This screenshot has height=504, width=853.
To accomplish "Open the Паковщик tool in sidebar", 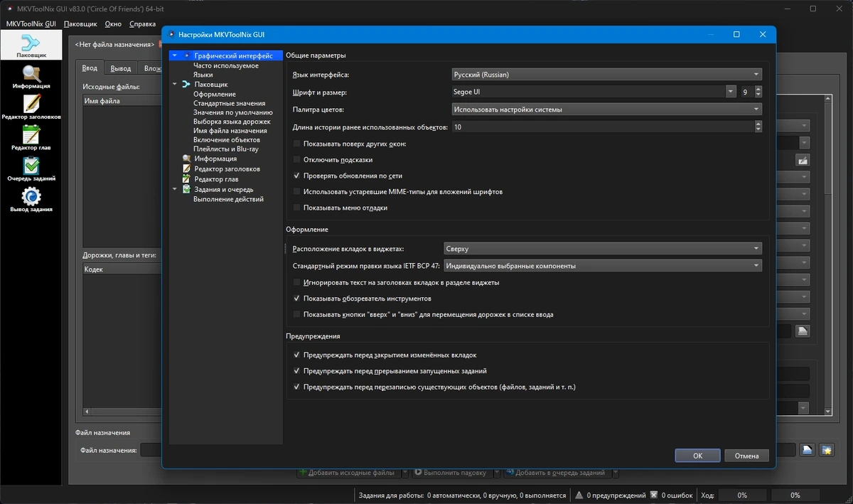I will click(31, 44).
